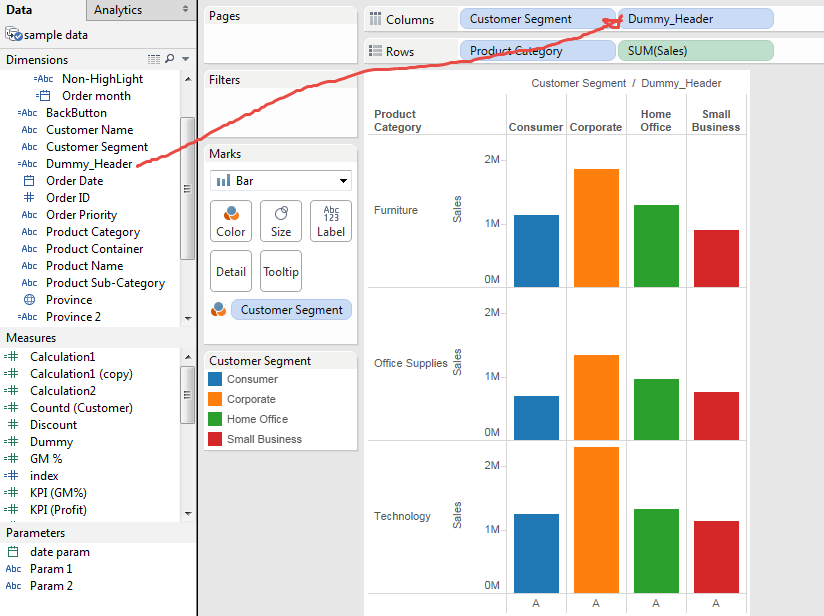Image resolution: width=824 pixels, height=616 pixels.
Task: Select the KPI (GM%) measure
Action: tap(58, 493)
